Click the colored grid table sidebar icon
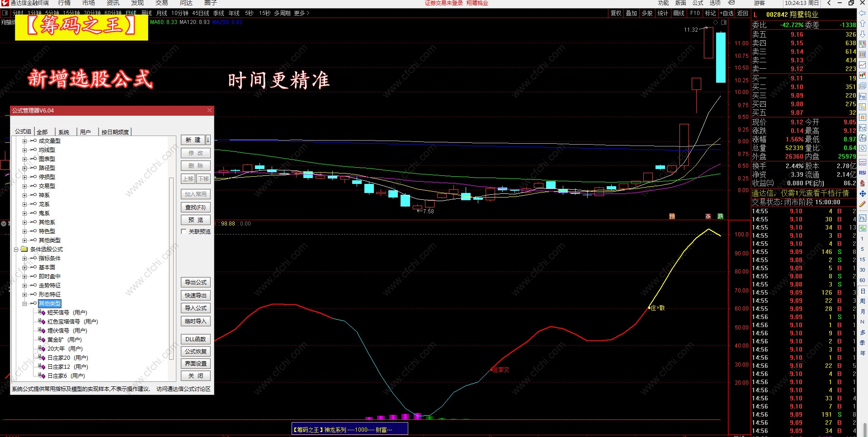This screenshot has height=437, width=868. point(863,55)
